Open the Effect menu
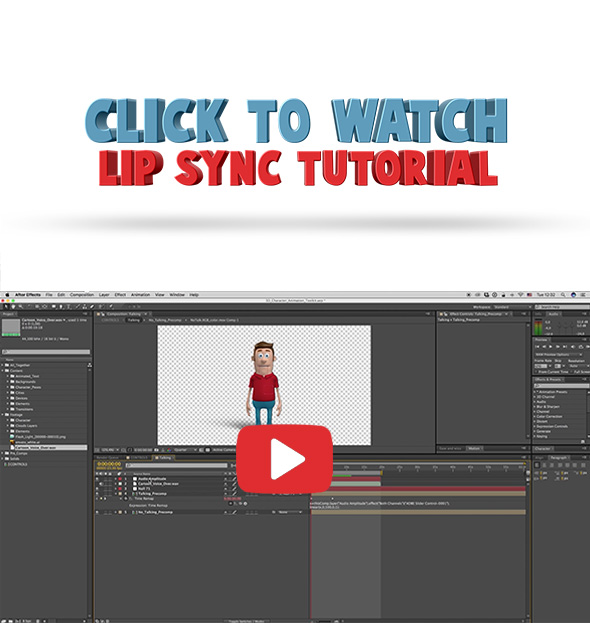The height and width of the screenshot is (623, 590). click(x=120, y=295)
